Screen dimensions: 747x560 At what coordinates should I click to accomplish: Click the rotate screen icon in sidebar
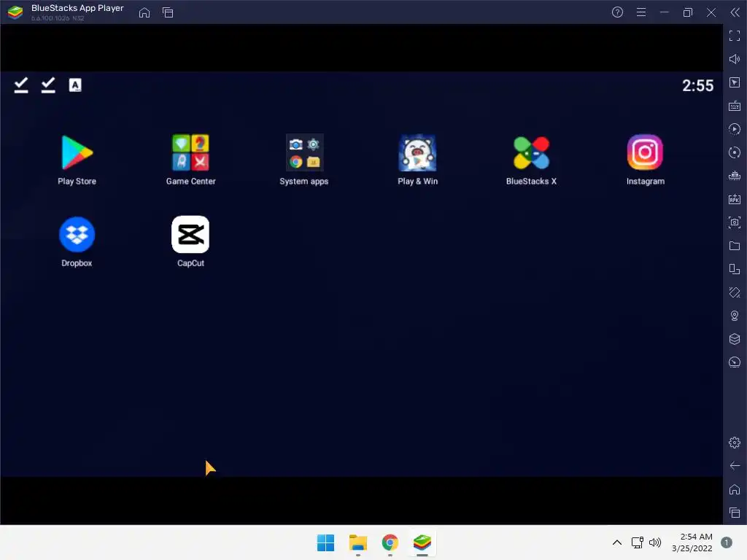point(735,269)
